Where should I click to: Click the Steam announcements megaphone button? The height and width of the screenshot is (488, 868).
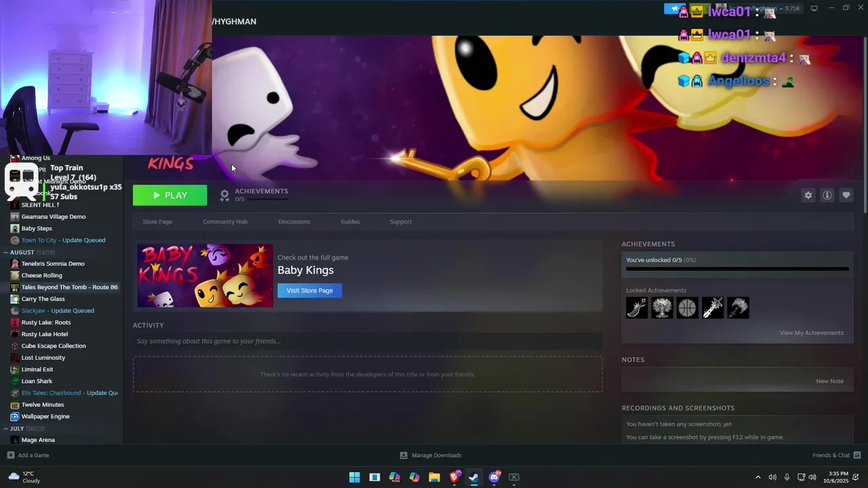[x=673, y=9]
